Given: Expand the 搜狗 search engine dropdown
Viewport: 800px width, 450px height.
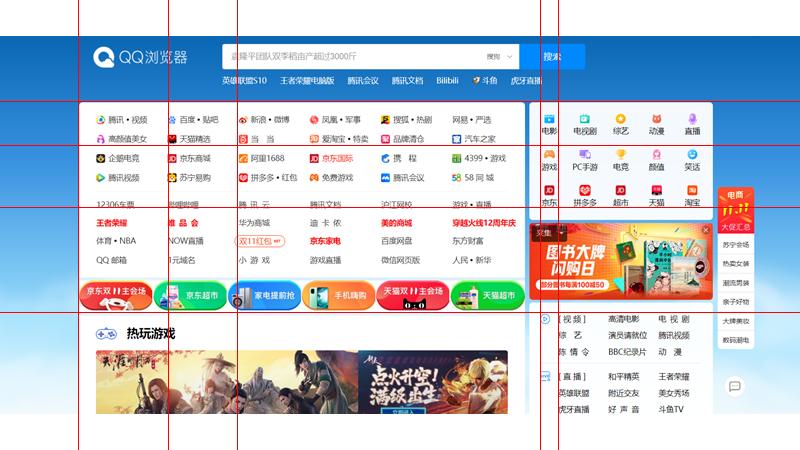Looking at the screenshot, I should [499, 57].
